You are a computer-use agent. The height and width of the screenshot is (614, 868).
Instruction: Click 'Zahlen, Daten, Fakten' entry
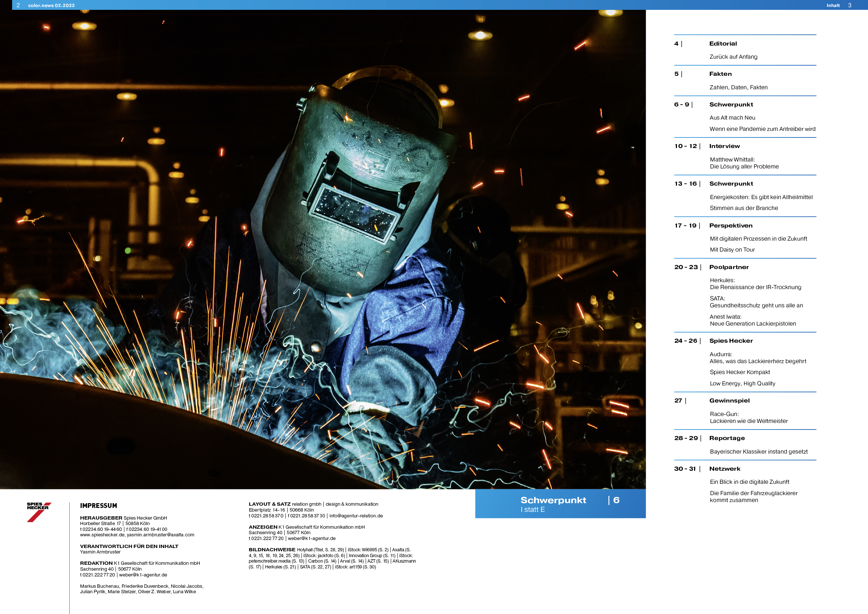738,88
